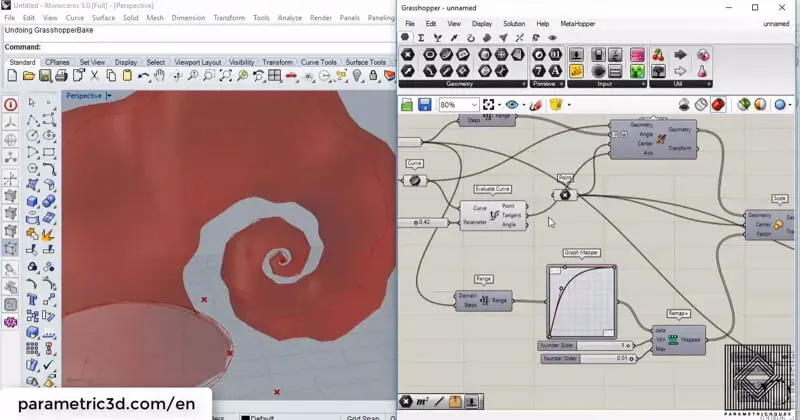Click the Print icon in Rhino toolbar
800x420 pixels.
click(61, 76)
